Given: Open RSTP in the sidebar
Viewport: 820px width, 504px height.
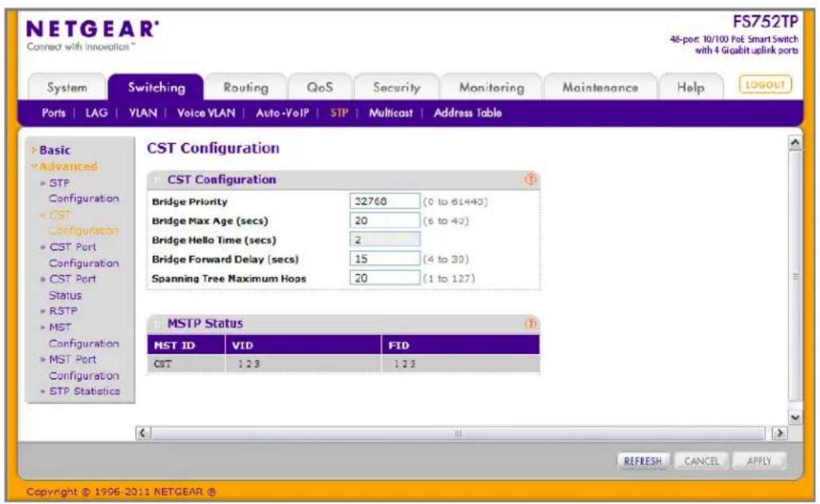Looking at the screenshot, I should click(62, 311).
